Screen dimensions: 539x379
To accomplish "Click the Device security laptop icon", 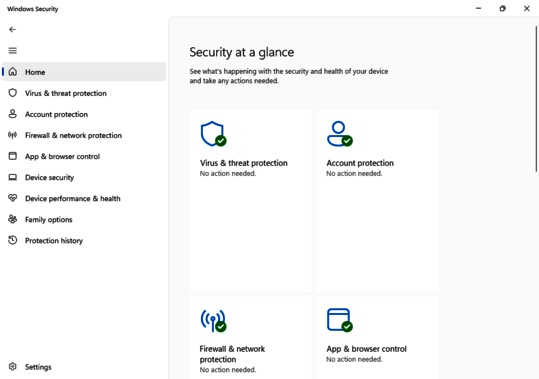I will 13,177.
